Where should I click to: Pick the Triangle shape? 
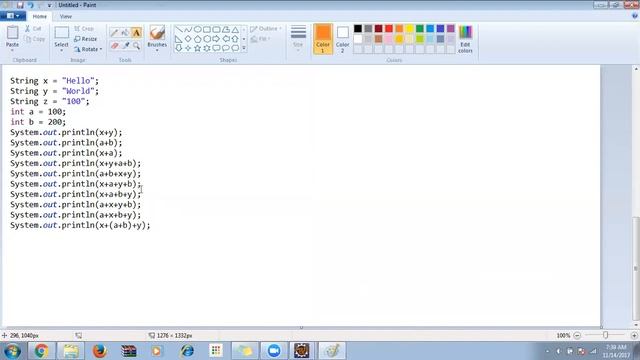tap(235, 29)
